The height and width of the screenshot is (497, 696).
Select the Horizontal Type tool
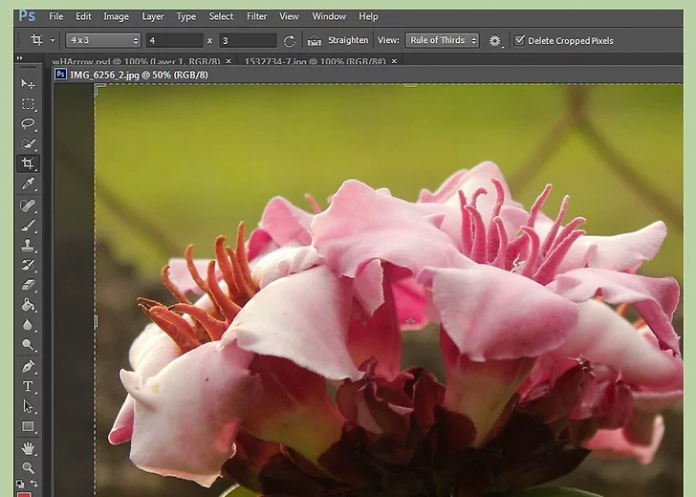pyautogui.click(x=28, y=386)
